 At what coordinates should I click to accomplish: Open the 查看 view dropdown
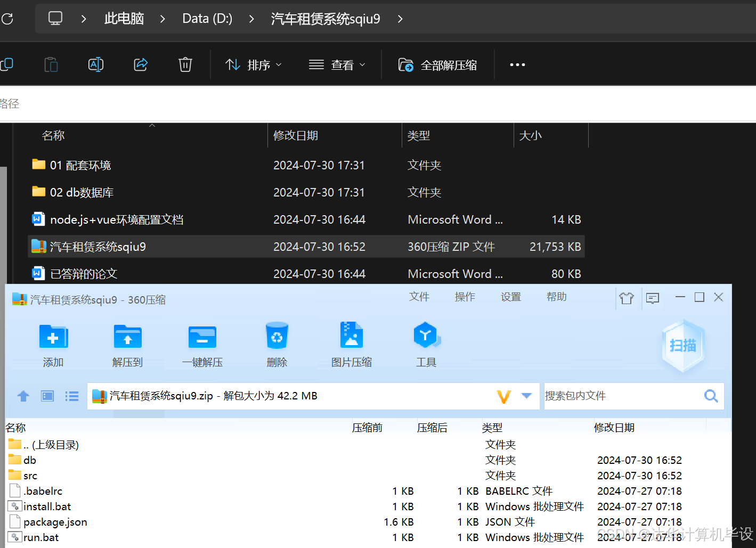337,65
